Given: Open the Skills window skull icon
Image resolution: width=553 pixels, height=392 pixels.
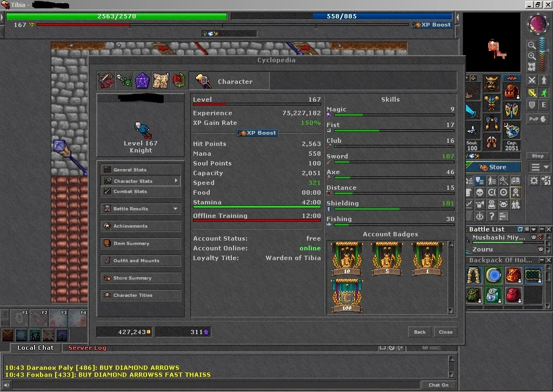Looking at the screenshot, I should [479, 192].
